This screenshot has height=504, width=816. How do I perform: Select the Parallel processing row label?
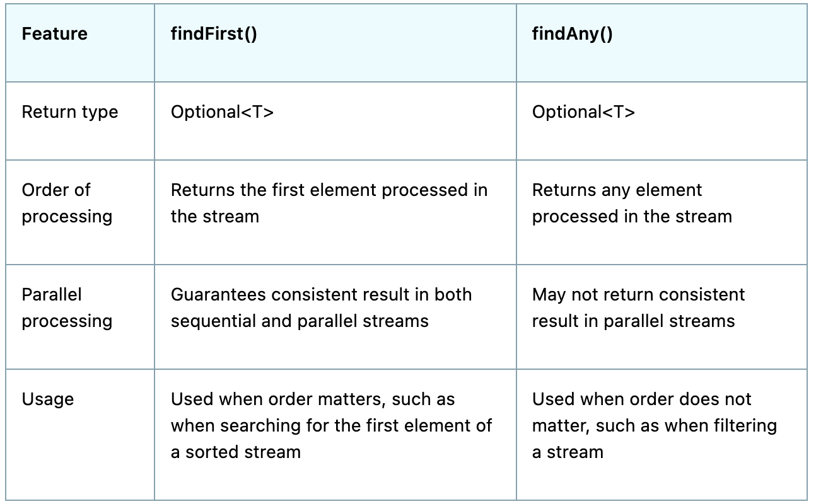tap(67, 307)
